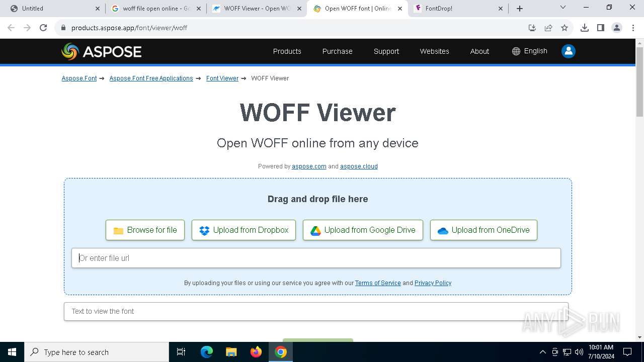The width and height of the screenshot is (644, 362).
Task: Click the address bar URL
Action: pos(129,28)
